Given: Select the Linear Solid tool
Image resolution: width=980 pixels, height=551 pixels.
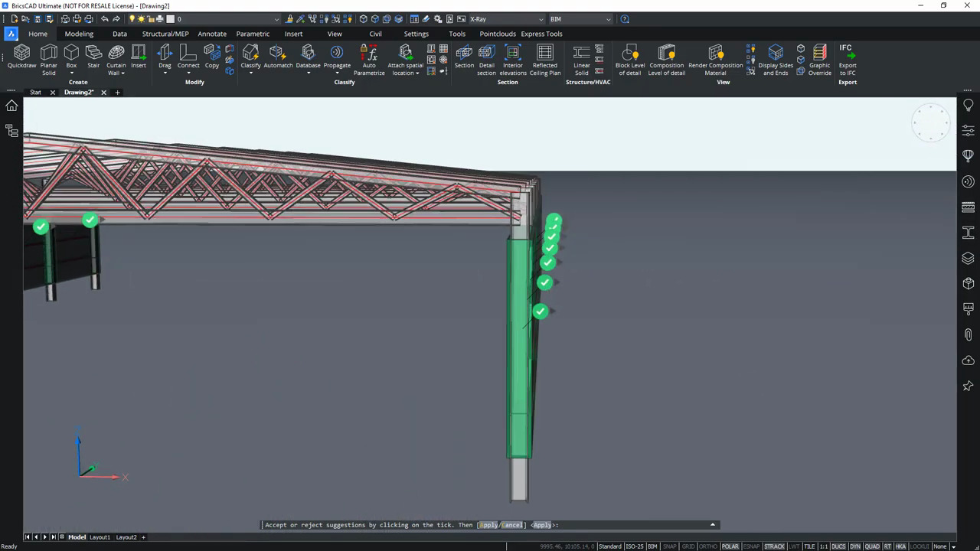Looking at the screenshot, I should [582, 60].
